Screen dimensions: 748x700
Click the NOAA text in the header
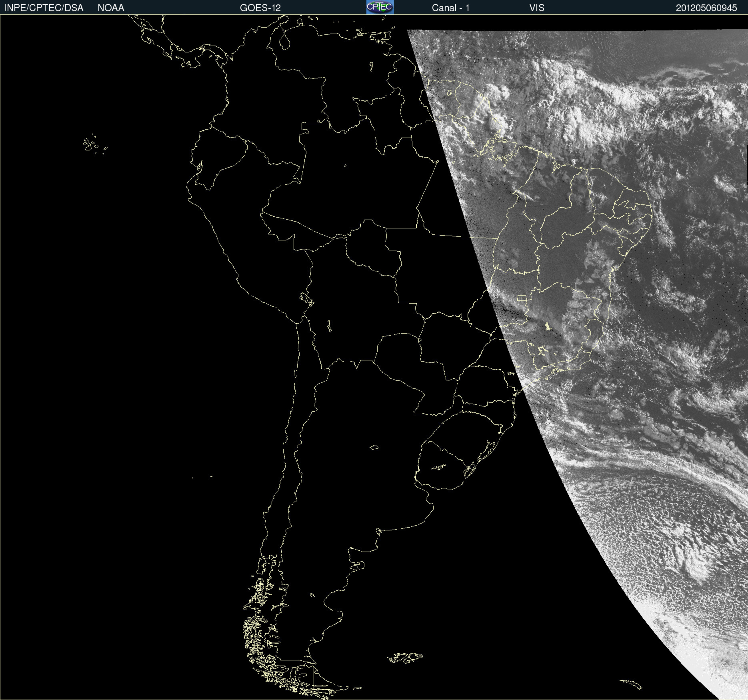pyautogui.click(x=111, y=8)
